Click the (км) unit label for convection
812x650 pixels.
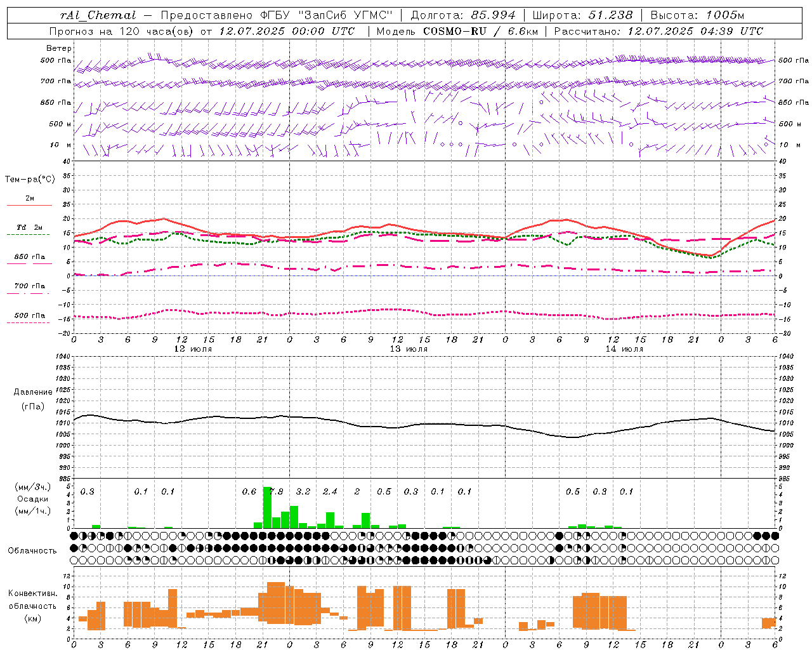pos(33,618)
